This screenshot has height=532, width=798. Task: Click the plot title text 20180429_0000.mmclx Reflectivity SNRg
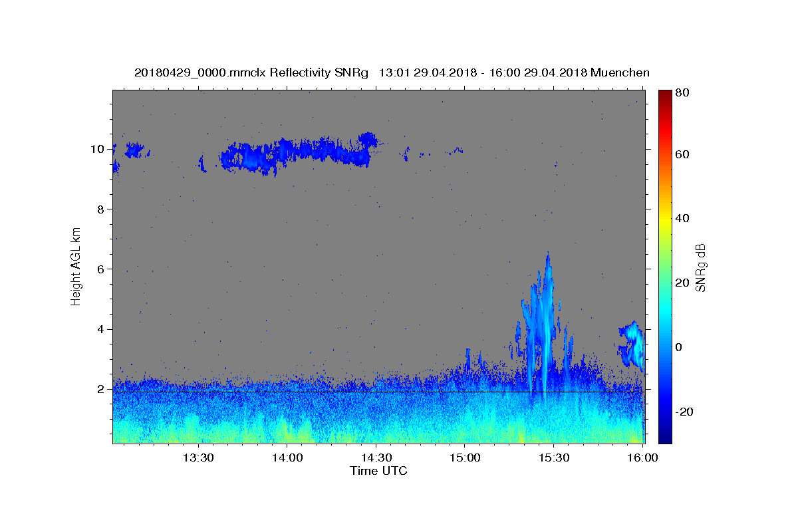[251, 72]
